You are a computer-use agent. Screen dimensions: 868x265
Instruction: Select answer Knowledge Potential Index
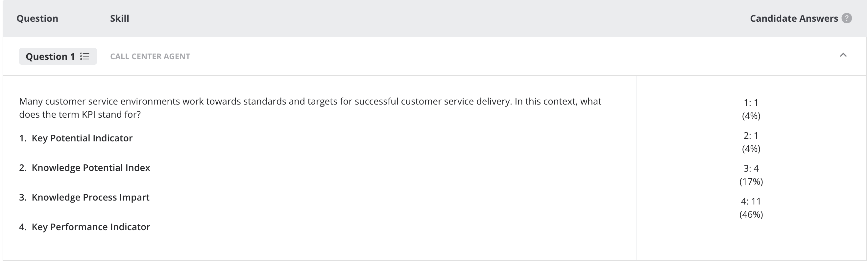[x=91, y=168]
